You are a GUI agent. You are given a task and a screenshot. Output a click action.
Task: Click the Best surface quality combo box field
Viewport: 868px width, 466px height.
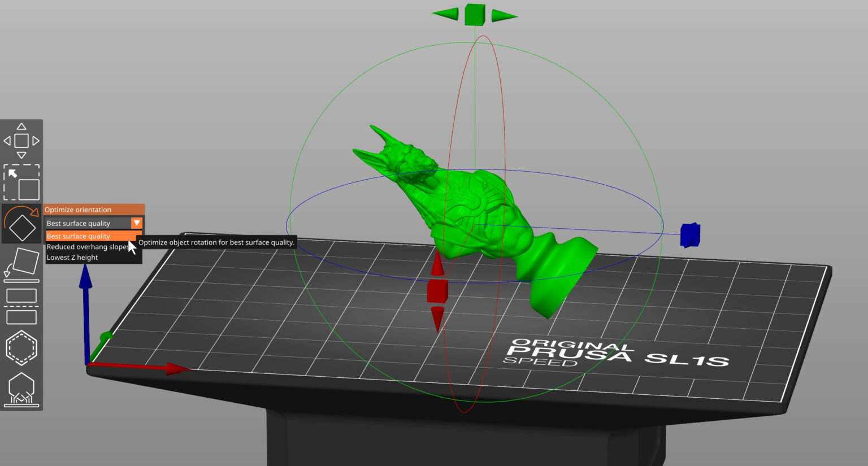point(85,223)
